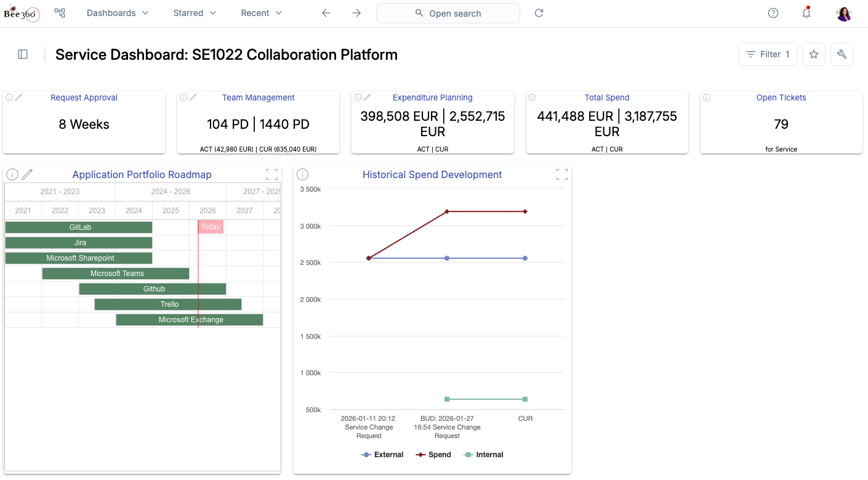This screenshot has height=480, width=868.
Task: Toggle the sidebar panel icon left of the title
Action: tap(23, 54)
